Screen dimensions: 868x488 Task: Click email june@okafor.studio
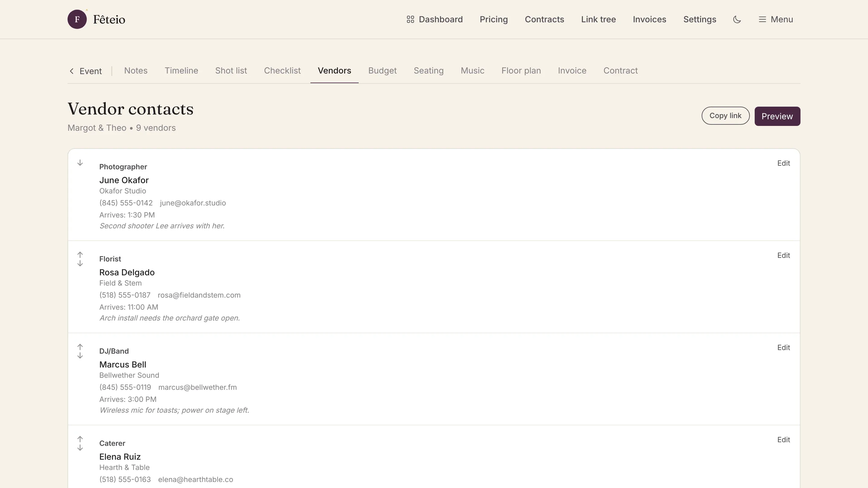pos(193,203)
